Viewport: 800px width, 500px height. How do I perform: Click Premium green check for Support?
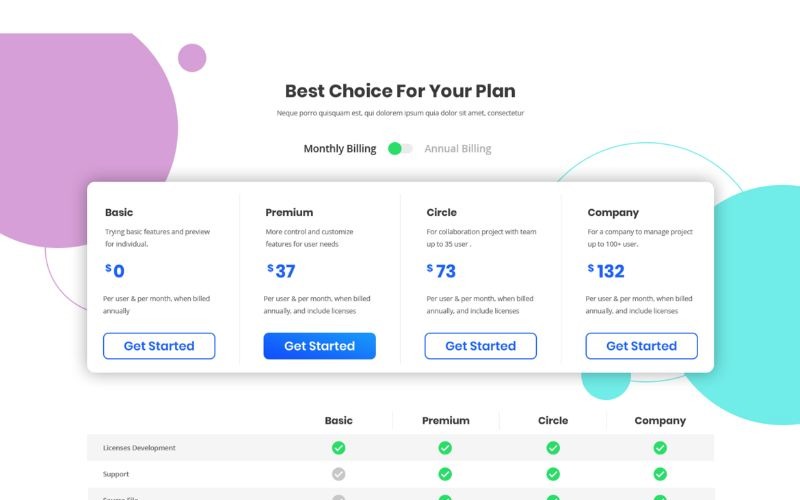coord(445,474)
